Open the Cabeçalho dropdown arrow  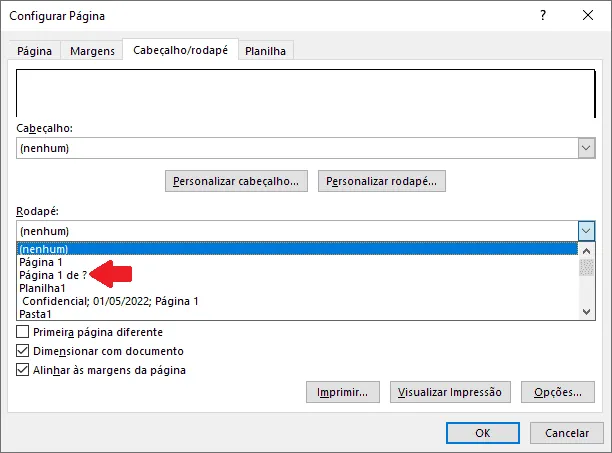(586, 148)
